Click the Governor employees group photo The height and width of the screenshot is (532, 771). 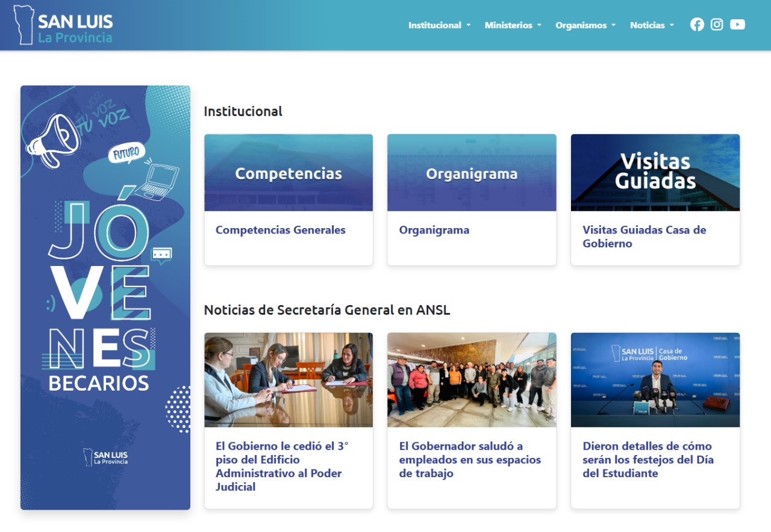click(472, 380)
